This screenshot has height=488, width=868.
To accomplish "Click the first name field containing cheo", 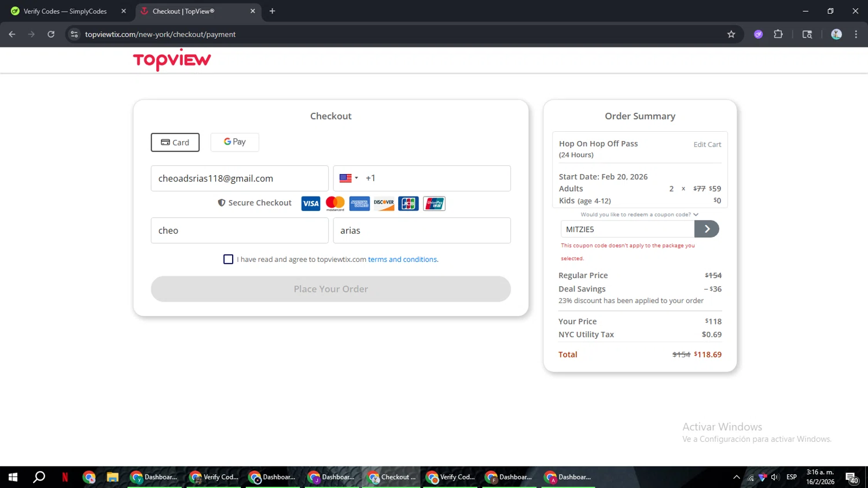I will pos(240,230).
